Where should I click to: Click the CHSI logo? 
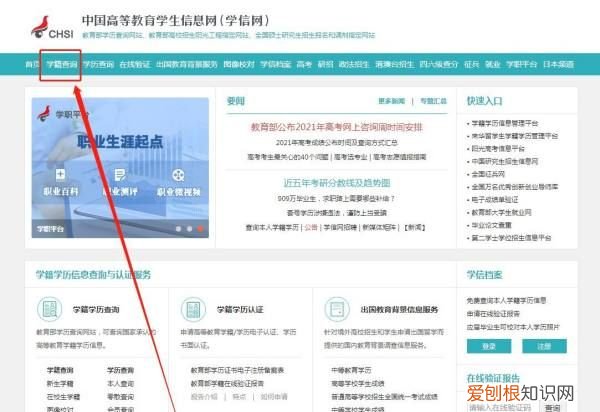52,28
